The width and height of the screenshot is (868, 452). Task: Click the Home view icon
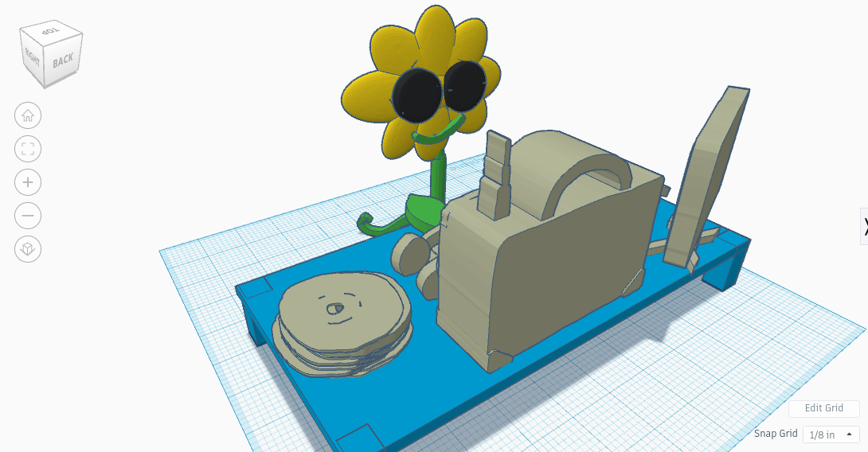click(28, 115)
